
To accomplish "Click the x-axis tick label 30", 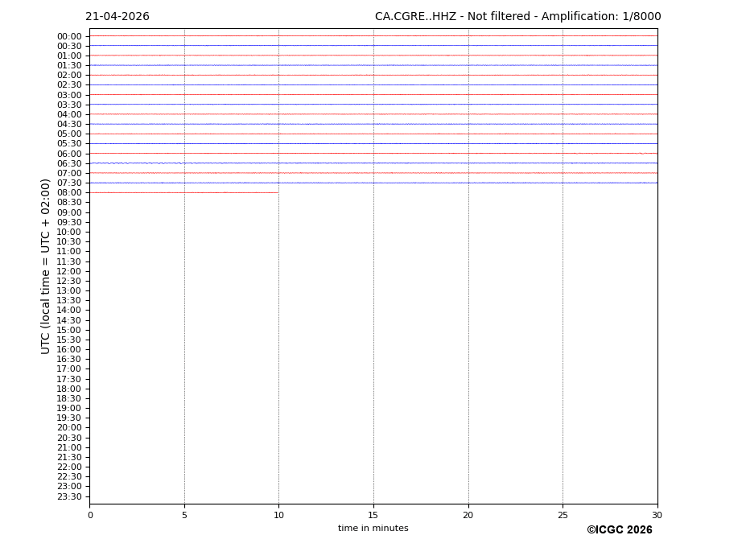I will coord(657,516).
